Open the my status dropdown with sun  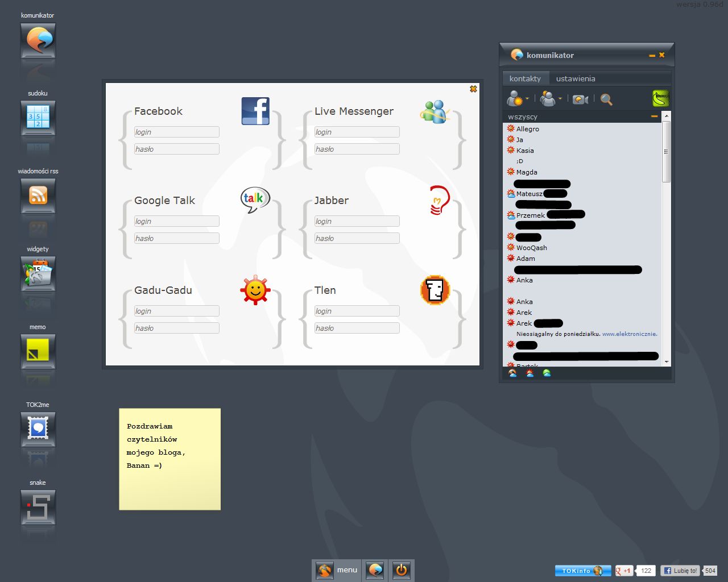[518, 99]
